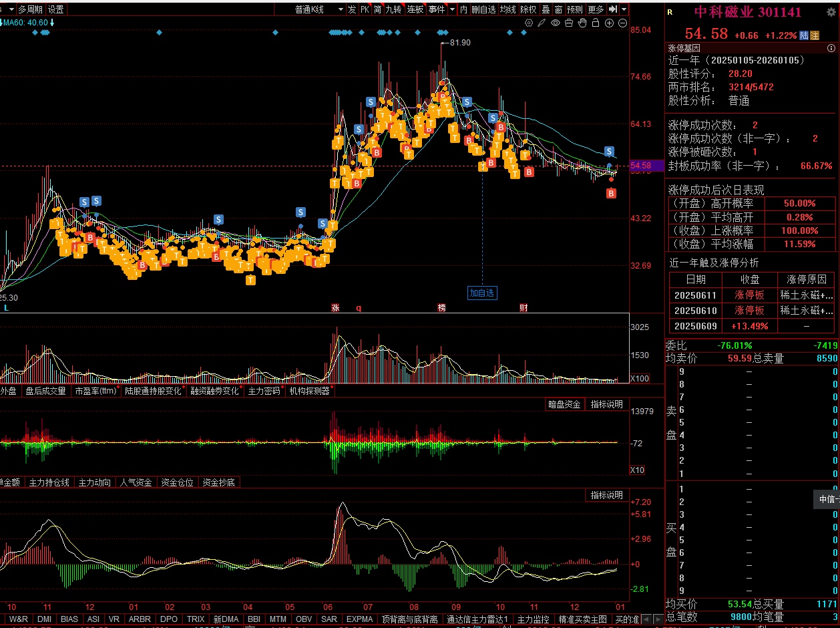Zoom in with the plus circle icon
Viewport: 840px width, 628px height.
609,23
